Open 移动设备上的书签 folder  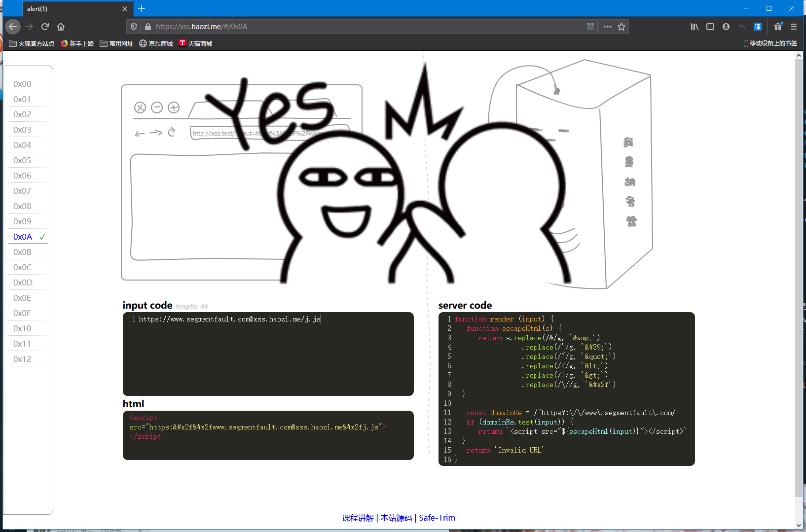coord(770,43)
